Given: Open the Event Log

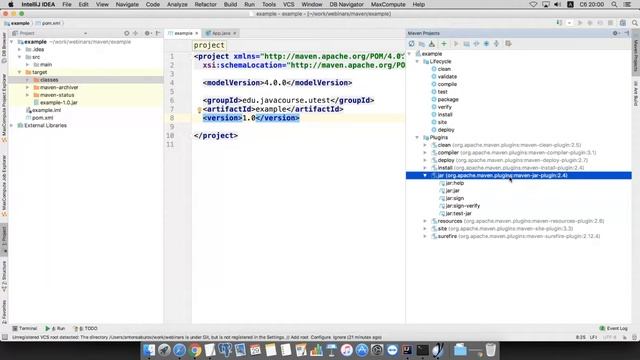Looking at the screenshot, I should tap(613, 328).
